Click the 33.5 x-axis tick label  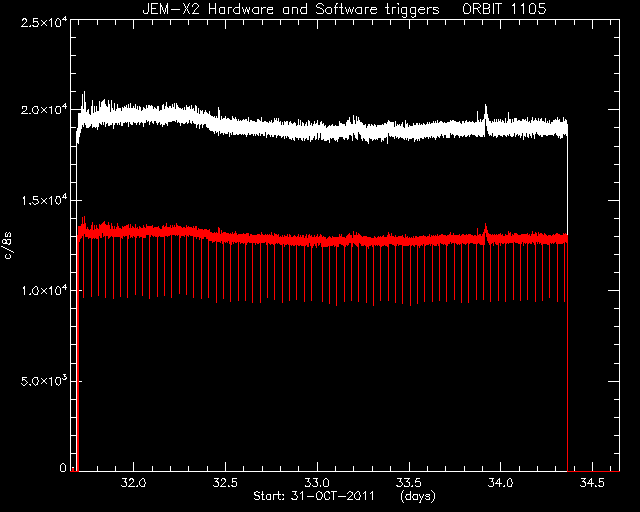point(409,483)
